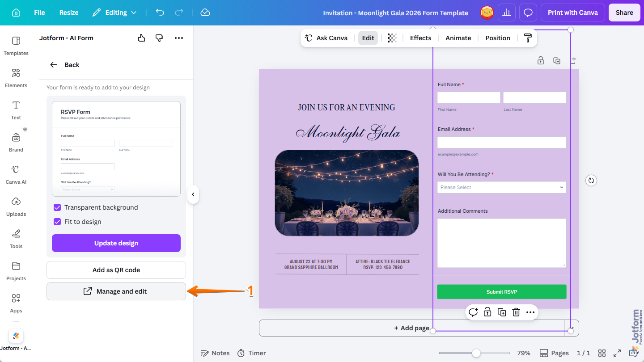Image resolution: width=644 pixels, height=362 pixels.
Task: Click the Email Address input field
Action: coord(502,143)
